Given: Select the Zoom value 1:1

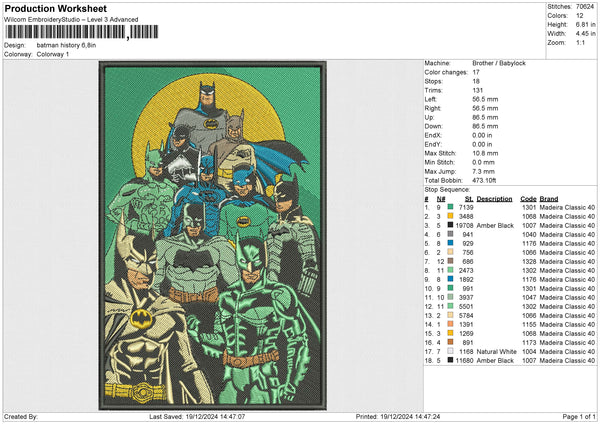Looking at the screenshot, I should pos(580,42).
